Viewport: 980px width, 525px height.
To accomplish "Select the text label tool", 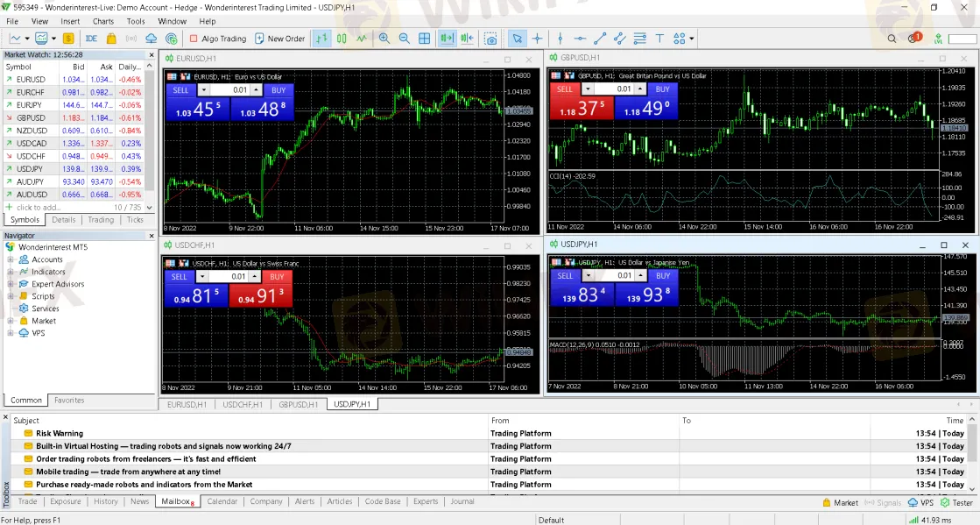I will click(x=659, y=39).
